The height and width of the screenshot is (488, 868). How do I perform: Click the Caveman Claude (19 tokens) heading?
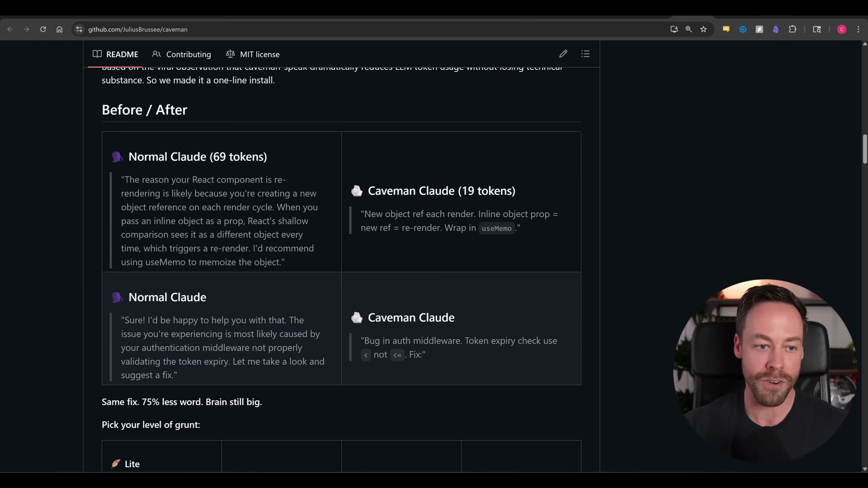442,191
